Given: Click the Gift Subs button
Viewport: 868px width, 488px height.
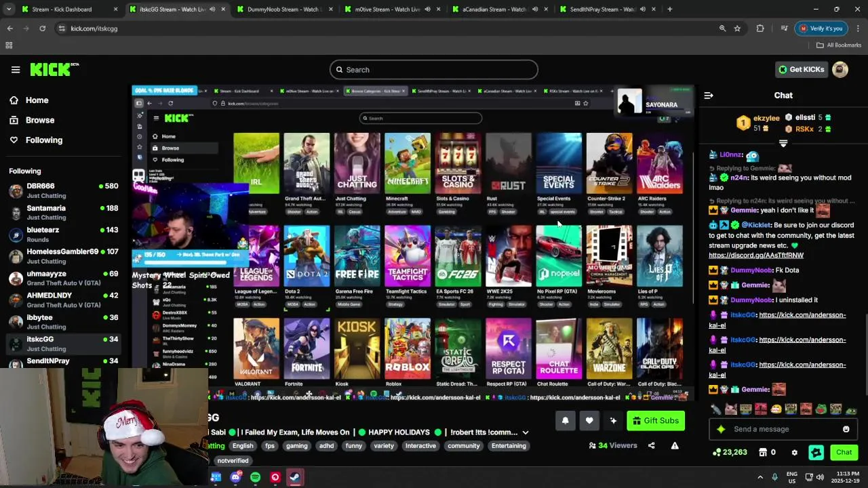Looking at the screenshot, I should [x=656, y=421].
